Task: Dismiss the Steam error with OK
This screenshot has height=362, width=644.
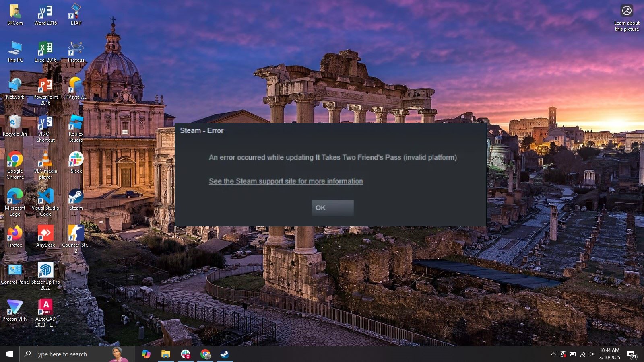Action: (332, 208)
